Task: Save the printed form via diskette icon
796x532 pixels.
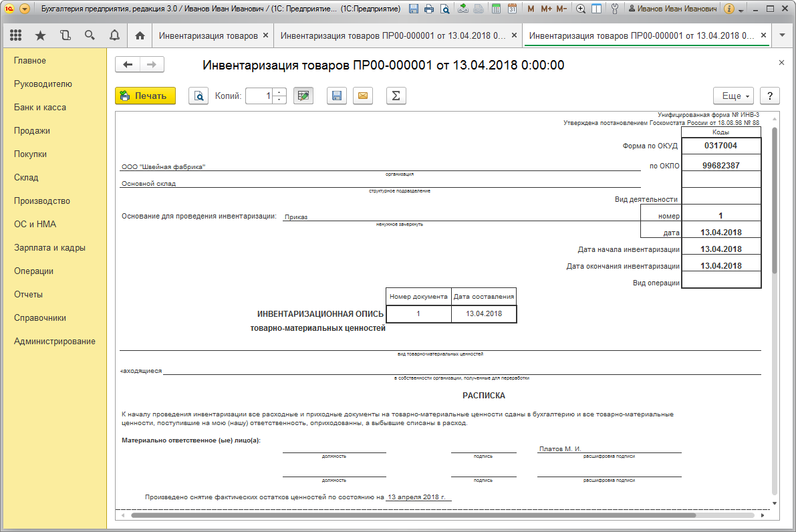Action: pyautogui.click(x=337, y=96)
